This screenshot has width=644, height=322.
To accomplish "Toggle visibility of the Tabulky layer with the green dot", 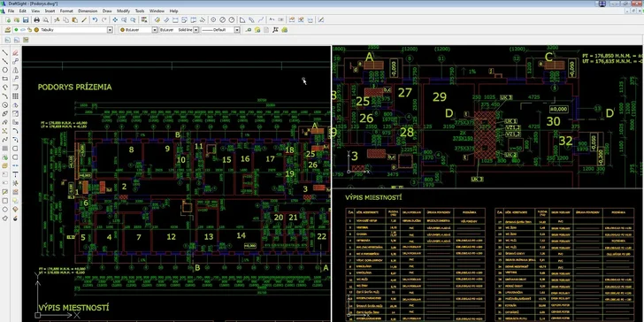I will [x=17, y=29].
